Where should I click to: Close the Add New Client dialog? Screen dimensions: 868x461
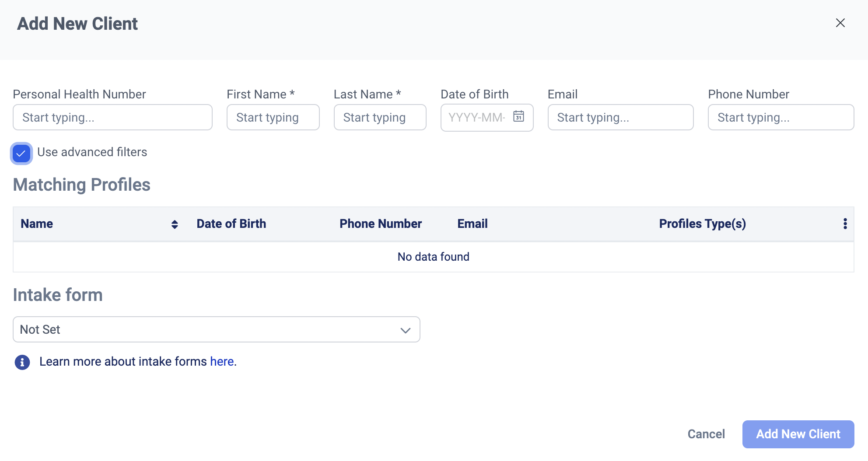(840, 23)
